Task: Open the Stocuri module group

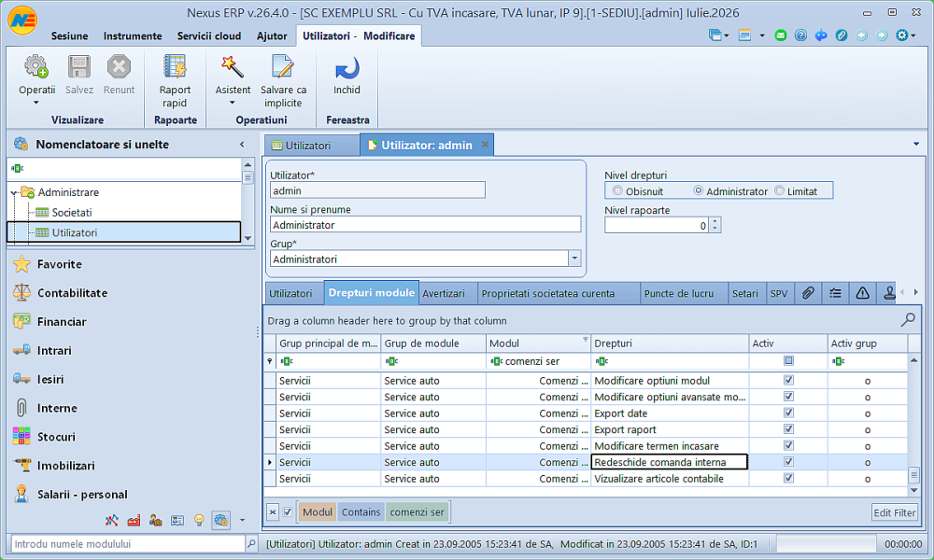Action: tap(56, 437)
